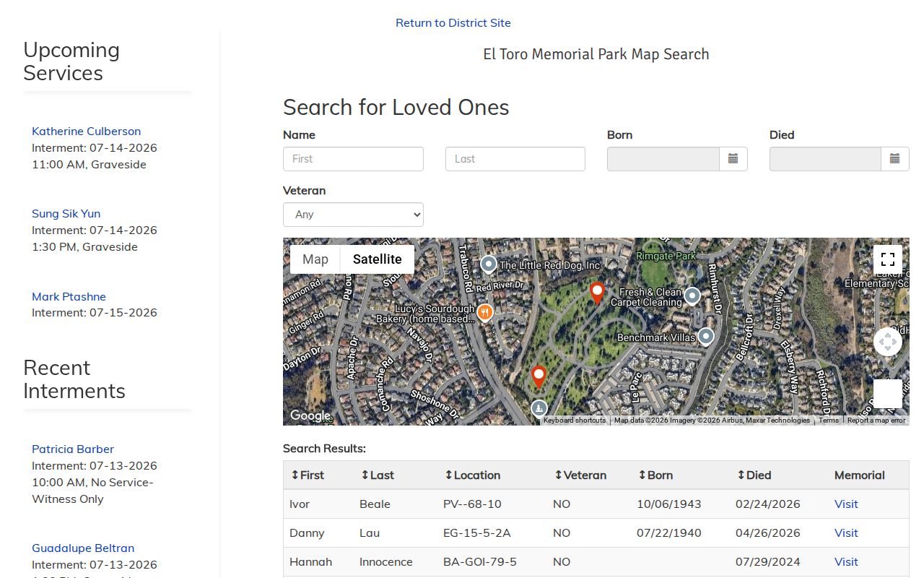Screen dimensions: 924x578
Task: Select died date 04/26/2026
Action: pos(768,533)
